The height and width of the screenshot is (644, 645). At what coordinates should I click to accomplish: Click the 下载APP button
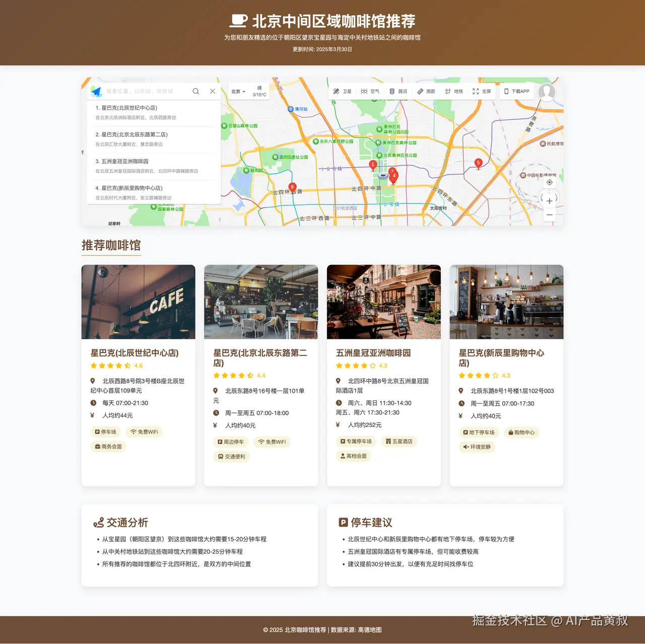pyautogui.click(x=517, y=92)
